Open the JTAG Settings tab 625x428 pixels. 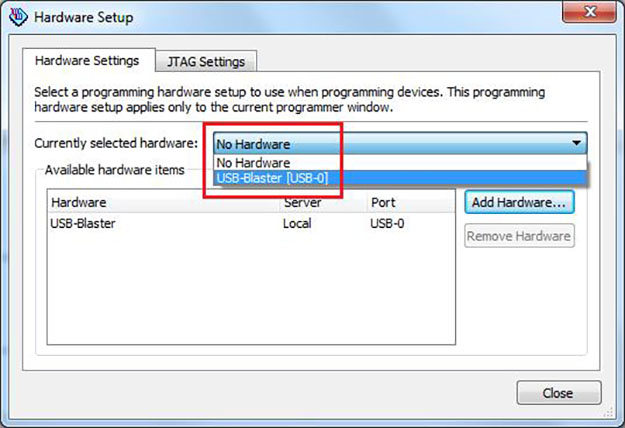205,61
